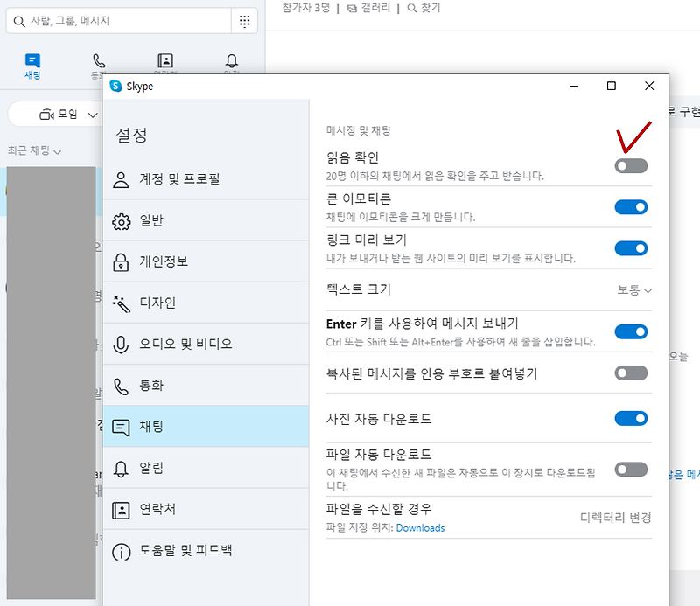This screenshot has height=606, width=700.
Task: Open the text size (보통) dropdown
Action: 634,290
